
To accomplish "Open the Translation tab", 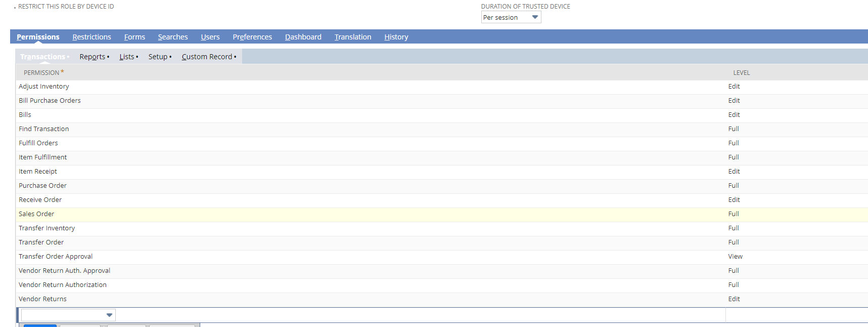I will 353,37.
